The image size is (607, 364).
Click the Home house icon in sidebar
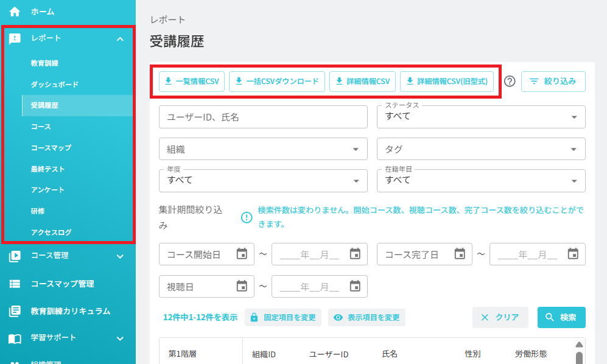(x=15, y=12)
